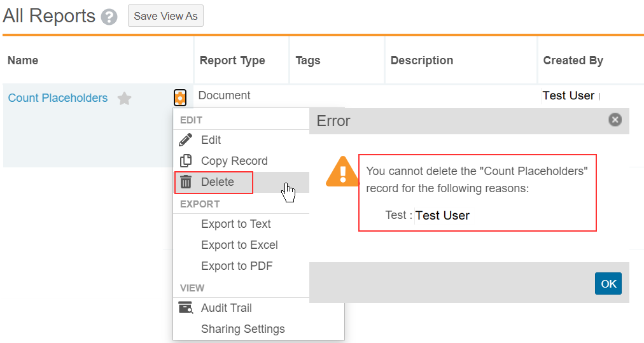Open the gear actions menu icon
Viewport: 644px width, 343px height.
[x=180, y=98]
